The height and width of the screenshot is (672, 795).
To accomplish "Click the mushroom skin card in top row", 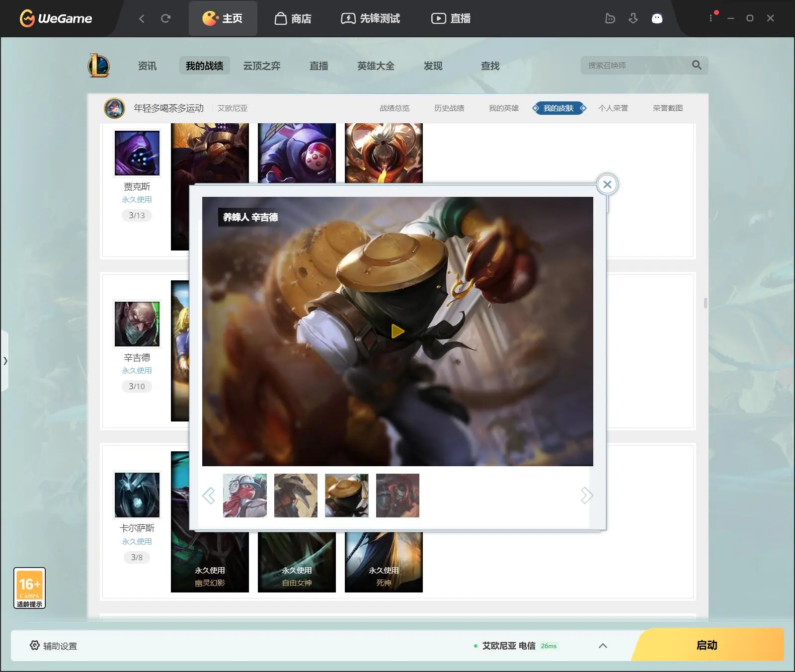I will click(x=297, y=153).
